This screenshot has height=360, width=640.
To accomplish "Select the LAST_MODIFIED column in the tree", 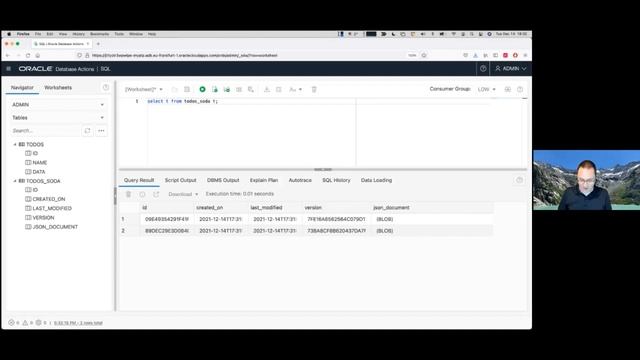I will (52, 209).
